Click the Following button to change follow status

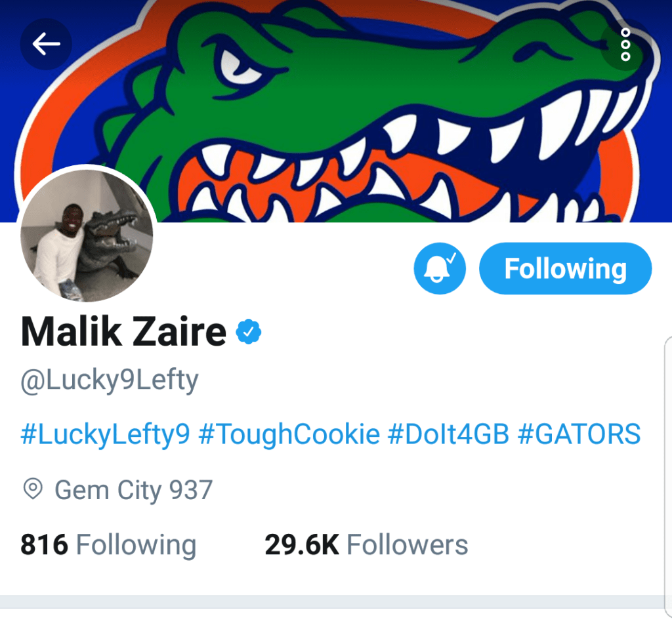coord(565,268)
